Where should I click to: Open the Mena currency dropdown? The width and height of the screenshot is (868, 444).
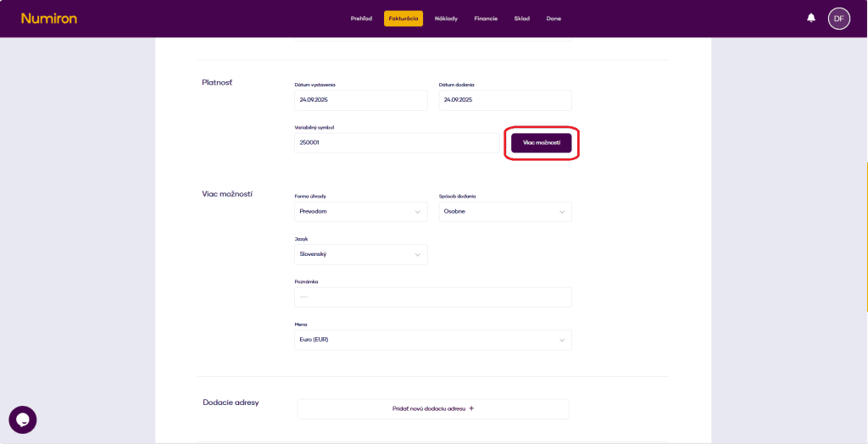tap(432, 340)
